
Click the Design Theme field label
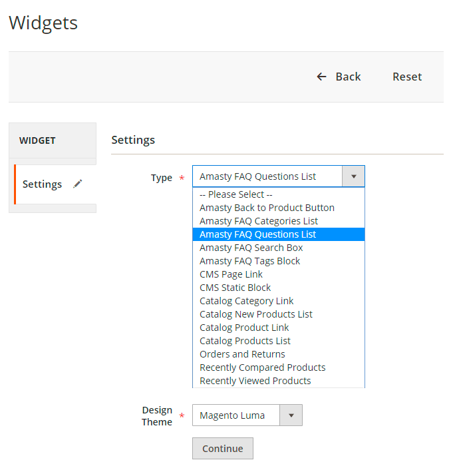[157, 416]
